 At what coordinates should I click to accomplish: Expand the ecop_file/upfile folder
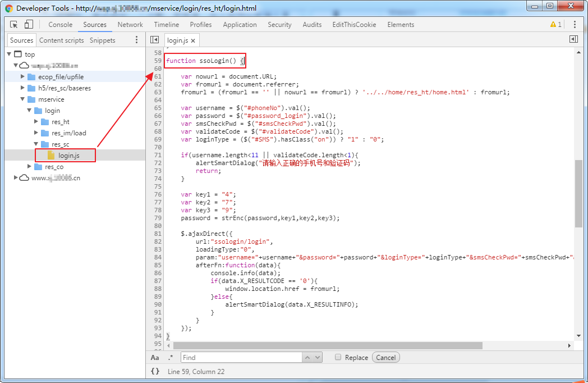pyautogui.click(x=22, y=76)
